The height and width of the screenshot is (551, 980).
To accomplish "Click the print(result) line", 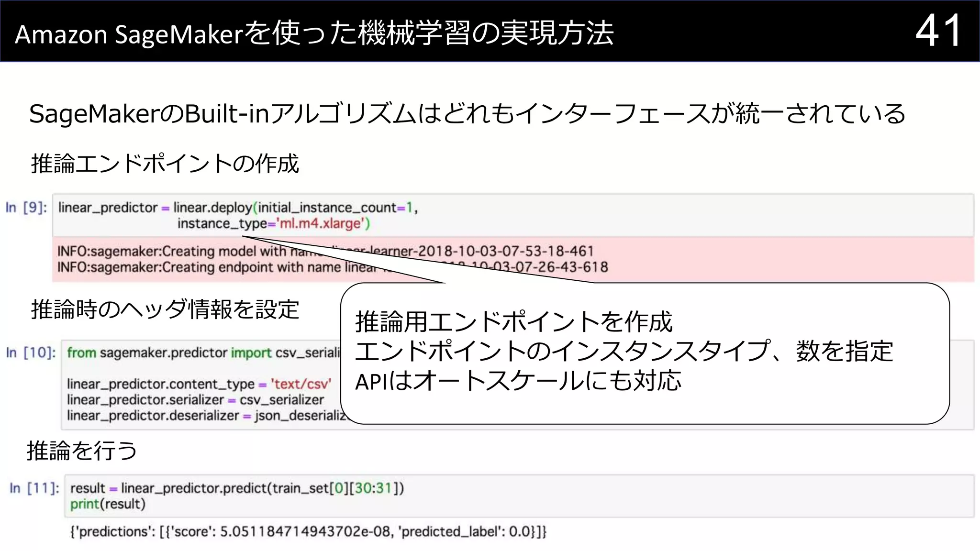I will (108, 504).
